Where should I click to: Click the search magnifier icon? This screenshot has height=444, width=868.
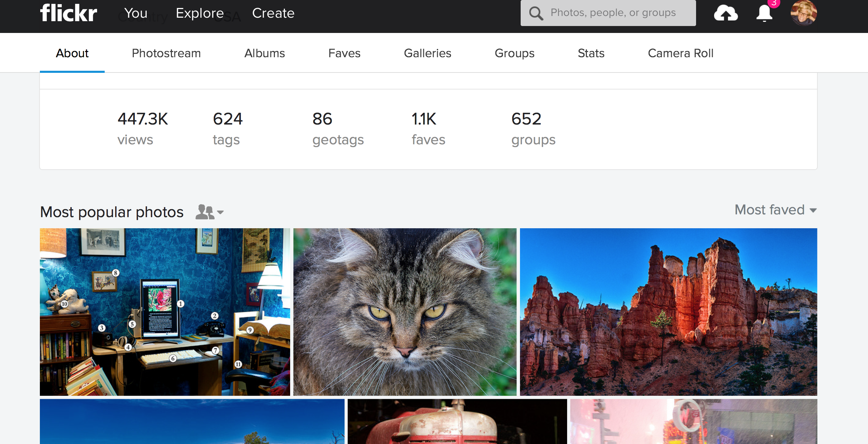point(536,13)
